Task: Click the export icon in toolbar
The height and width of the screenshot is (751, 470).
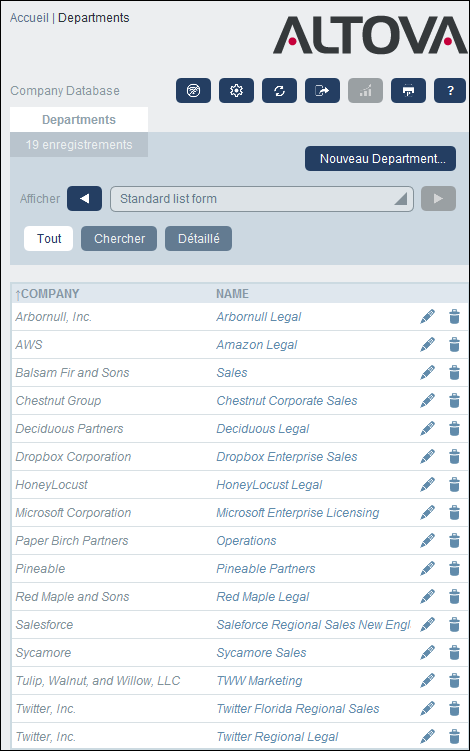Action: click(322, 91)
